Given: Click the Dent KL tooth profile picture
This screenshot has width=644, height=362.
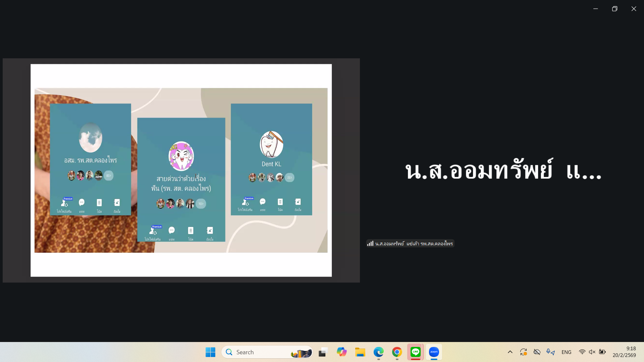Looking at the screenshot, I should 271,144.
